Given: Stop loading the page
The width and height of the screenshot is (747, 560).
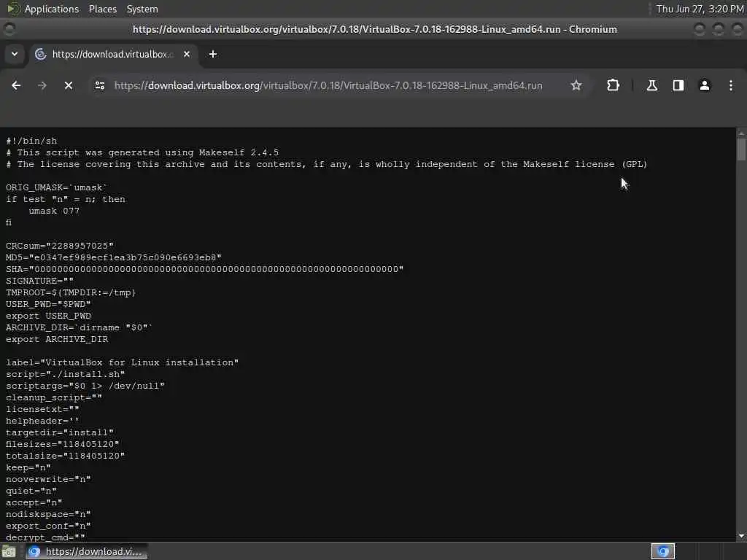Looking at the screenshot, I should [x=69, y=86].
